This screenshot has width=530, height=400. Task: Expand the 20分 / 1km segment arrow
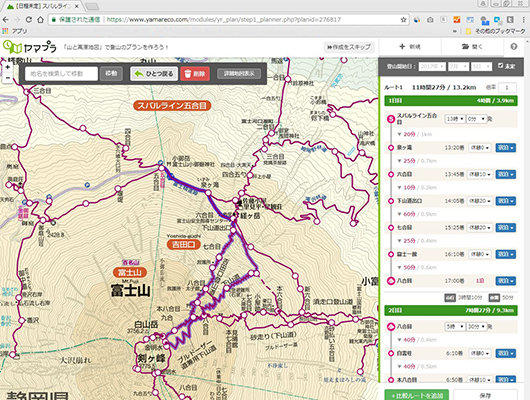coord(400,134)
